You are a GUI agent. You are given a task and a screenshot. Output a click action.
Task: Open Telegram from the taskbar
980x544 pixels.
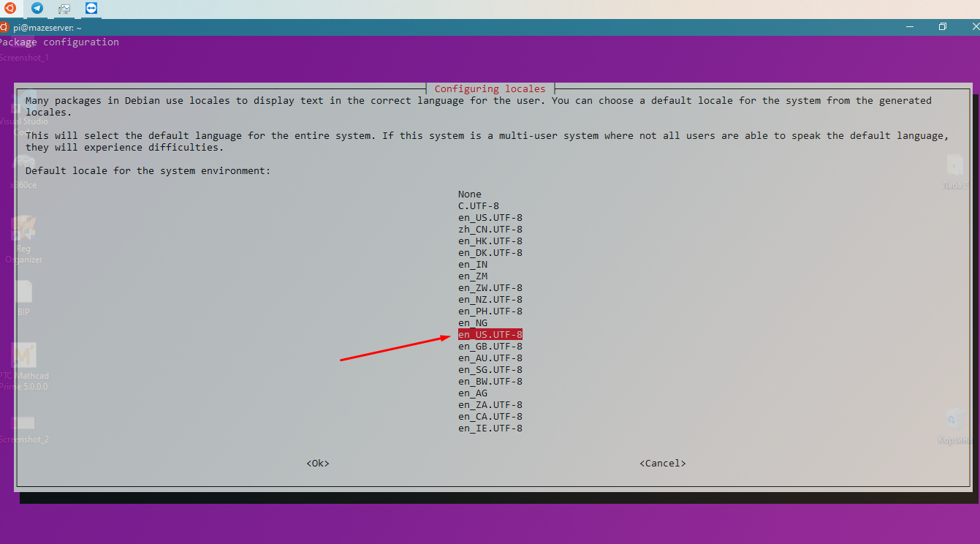coord(37,9)
